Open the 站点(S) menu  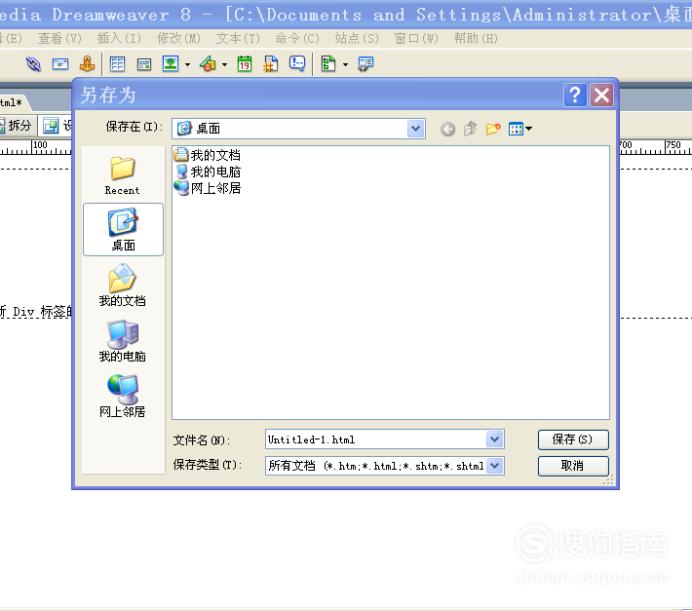(357, 38)
